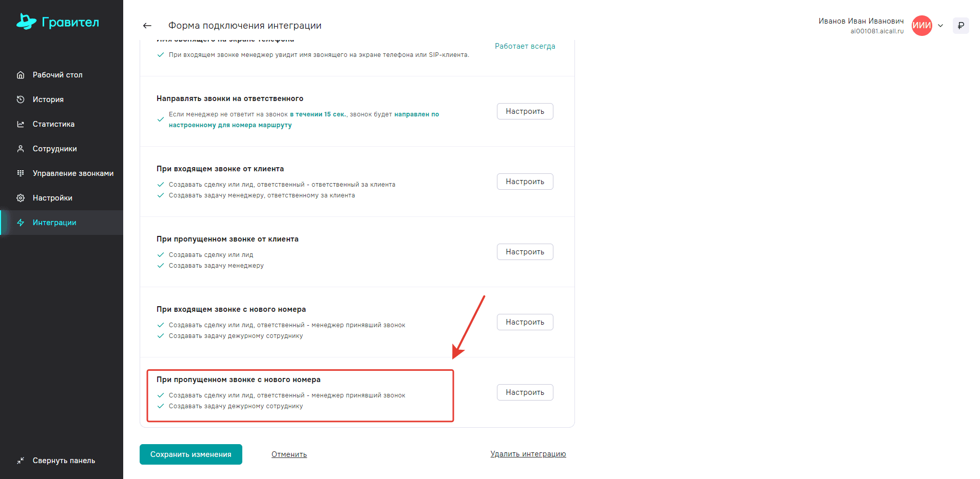This screenshot has width=980, height=479.
Task: Click the back arrow next to form title
Action: [147, 26]
